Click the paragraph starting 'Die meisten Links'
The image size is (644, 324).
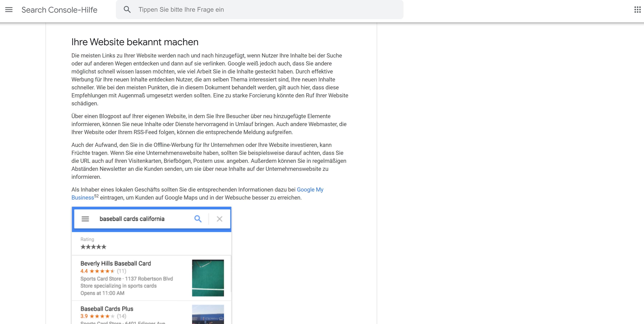[210, 79]
